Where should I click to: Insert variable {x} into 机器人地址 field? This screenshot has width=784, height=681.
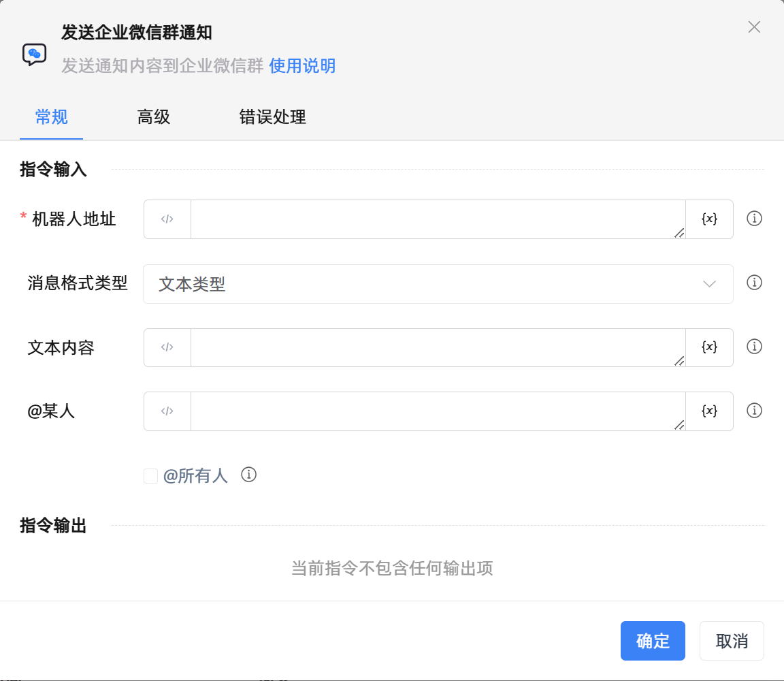(x=709, y=219)
